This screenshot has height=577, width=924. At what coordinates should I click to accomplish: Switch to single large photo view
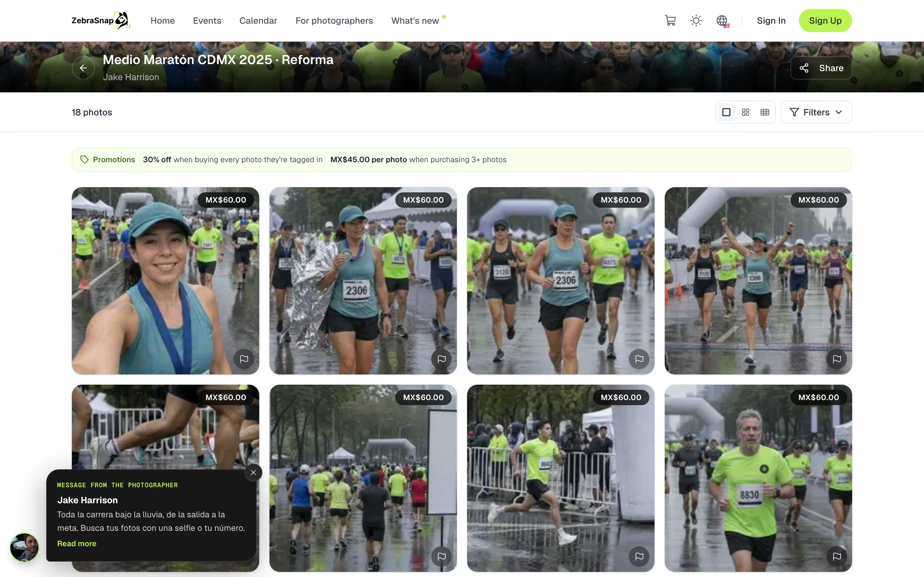pos(726,112)
